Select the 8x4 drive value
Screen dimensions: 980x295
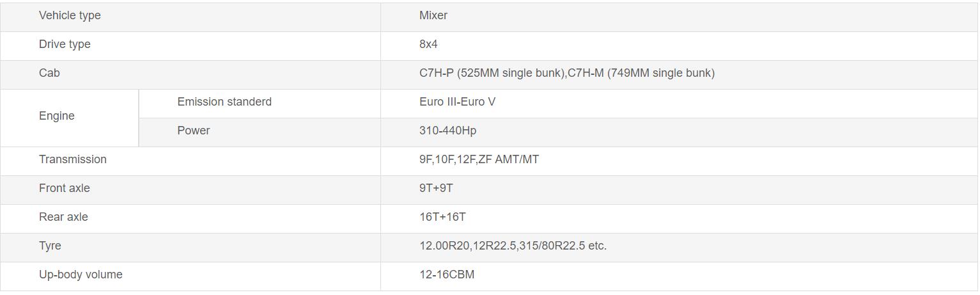[x=428, y=44]
